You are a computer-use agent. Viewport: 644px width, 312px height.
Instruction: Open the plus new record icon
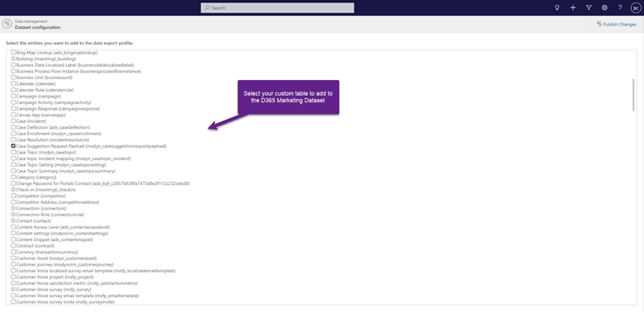coord(573,7)
